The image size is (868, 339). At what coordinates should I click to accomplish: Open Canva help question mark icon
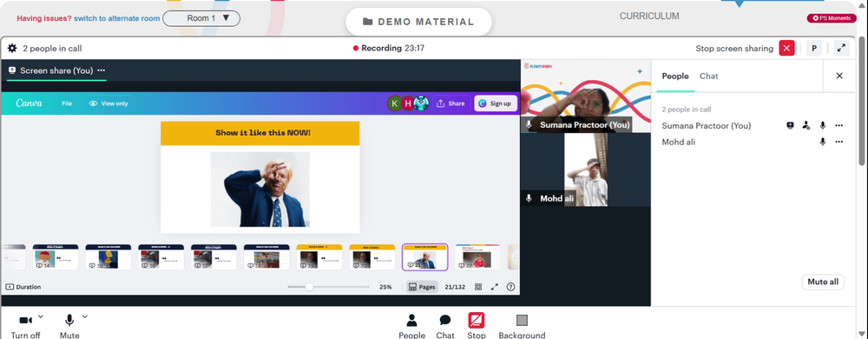click(x=511, y=287)
